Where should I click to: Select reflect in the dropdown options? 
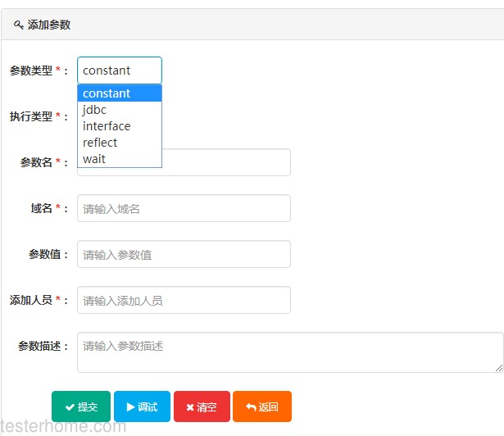pos(120,143)
